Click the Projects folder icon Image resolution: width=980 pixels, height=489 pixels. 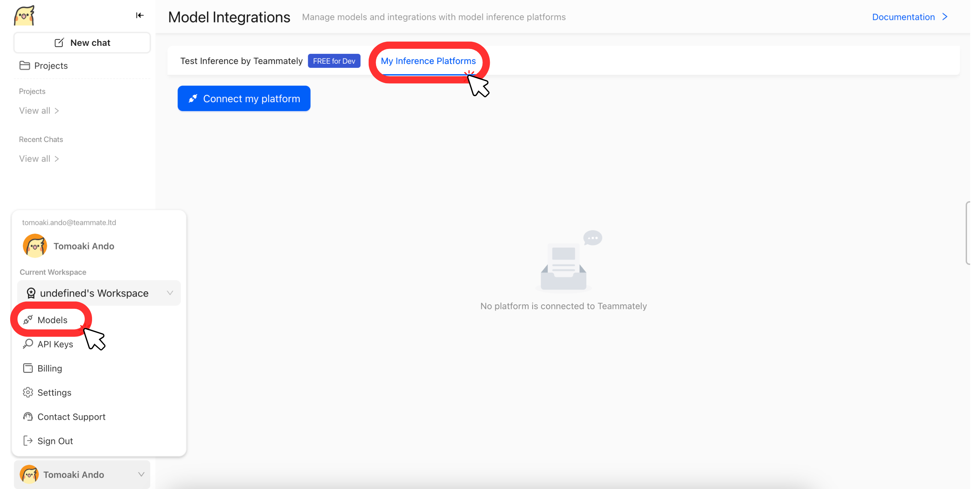(25, 65)
